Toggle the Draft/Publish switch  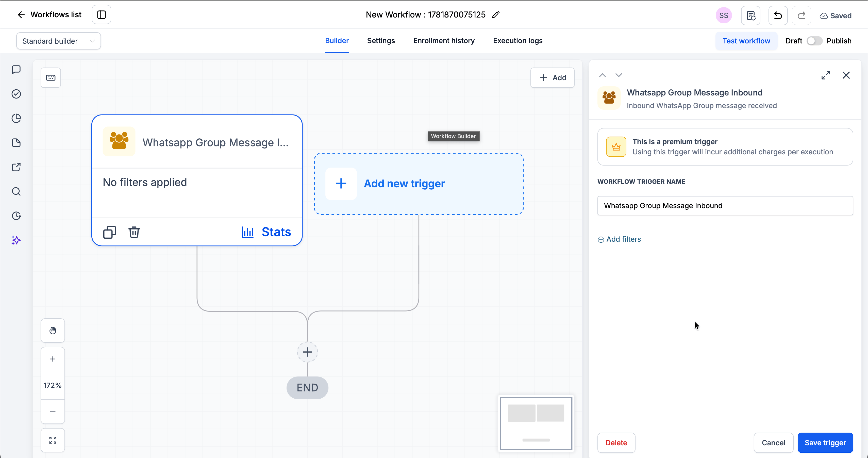click(814, 41)
